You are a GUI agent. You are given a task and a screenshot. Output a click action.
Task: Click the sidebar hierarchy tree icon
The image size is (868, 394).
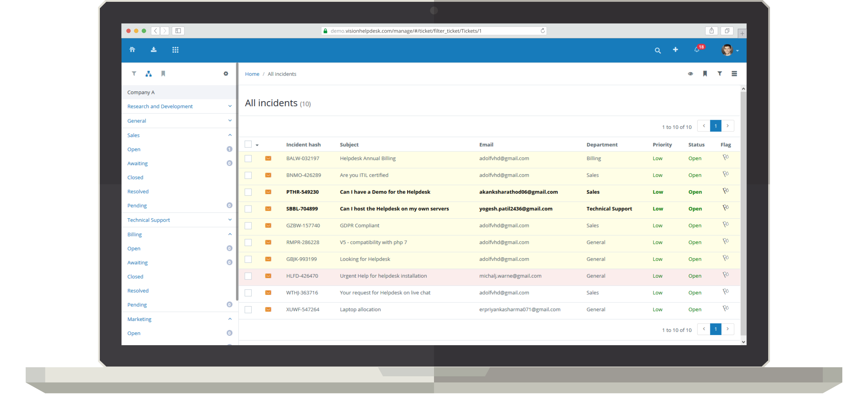(148, 74)
